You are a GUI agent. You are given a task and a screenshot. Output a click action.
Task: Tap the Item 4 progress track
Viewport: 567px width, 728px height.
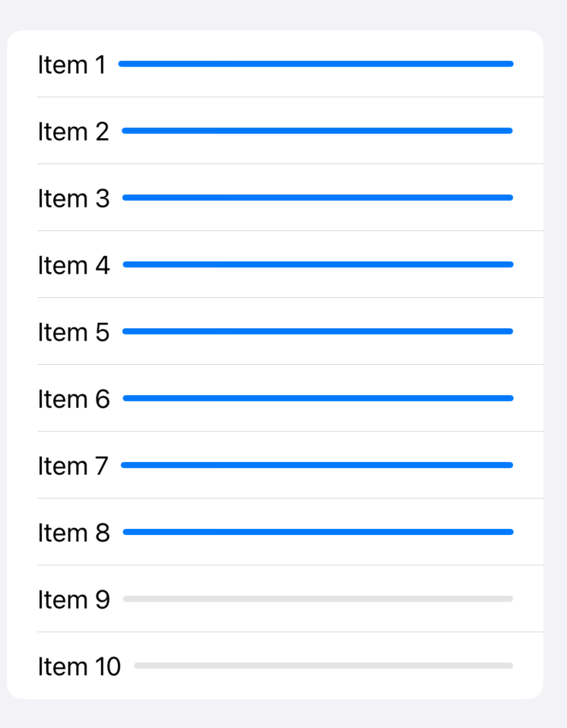[318, 264]
